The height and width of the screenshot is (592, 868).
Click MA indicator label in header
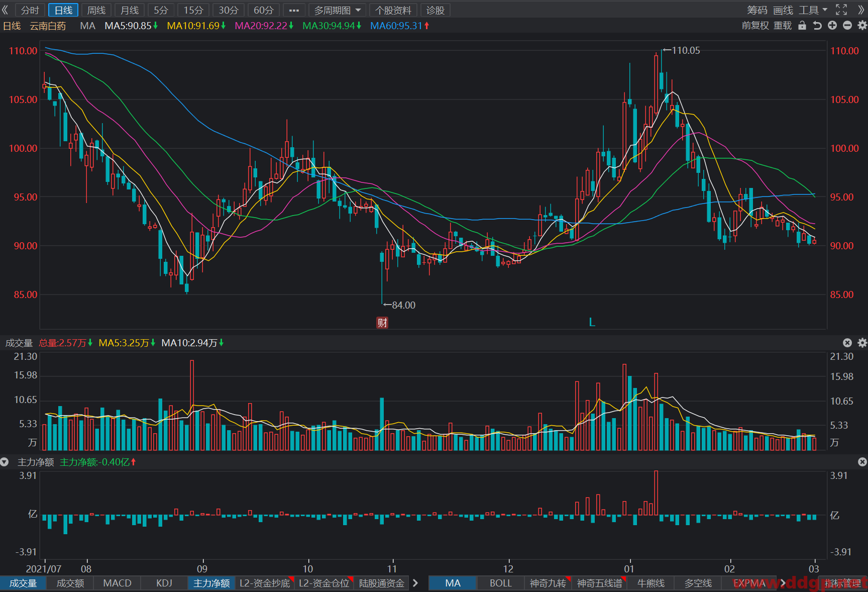click(x=87, y=26)
